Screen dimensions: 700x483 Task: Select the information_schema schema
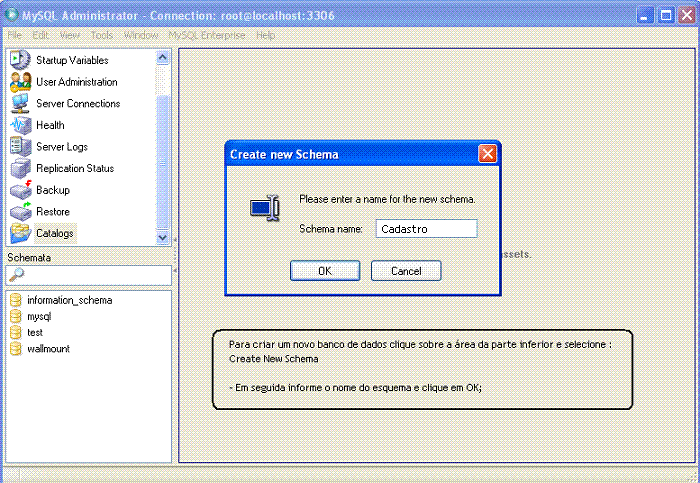tap(70, 300)
